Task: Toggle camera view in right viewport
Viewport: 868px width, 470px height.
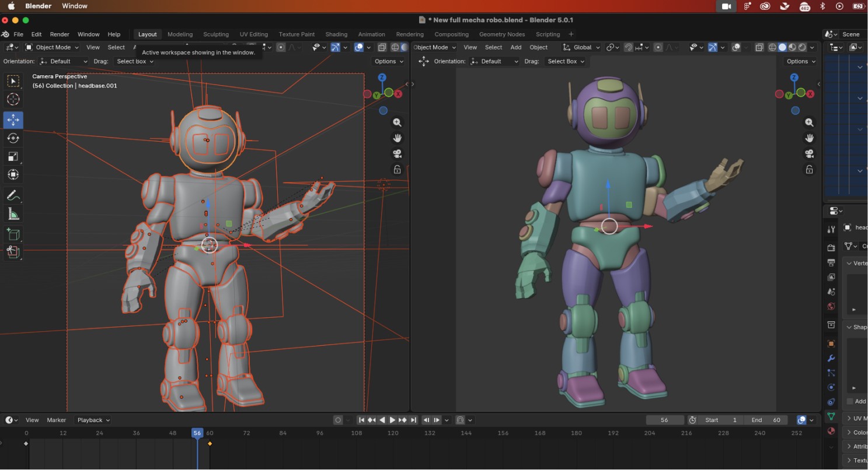Action: click(809, 154)
